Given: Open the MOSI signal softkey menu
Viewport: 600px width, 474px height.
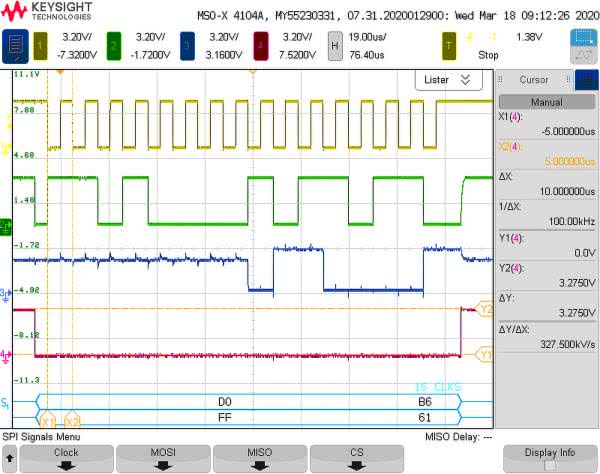Looking at the screenshot, I should pos(163,459).
